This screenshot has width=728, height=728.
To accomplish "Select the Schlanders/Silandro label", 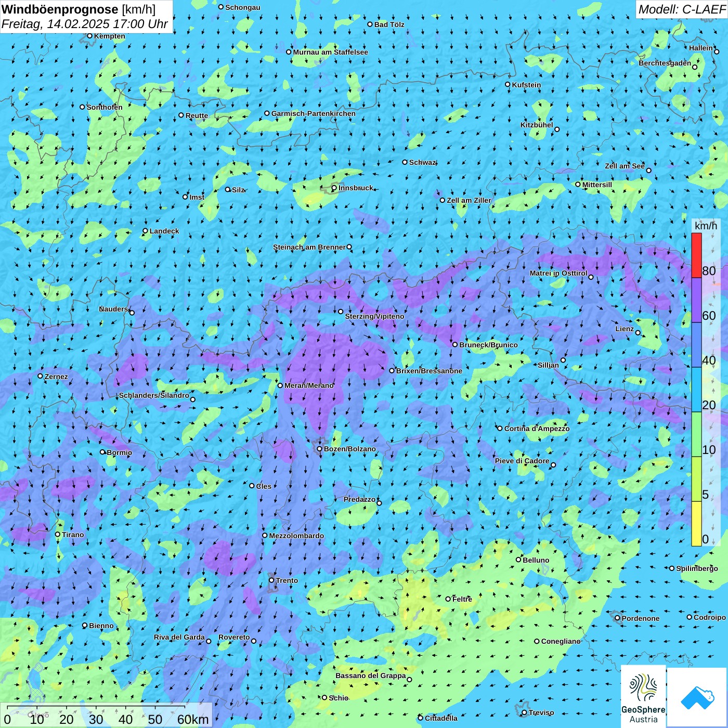I will (154, 395).
